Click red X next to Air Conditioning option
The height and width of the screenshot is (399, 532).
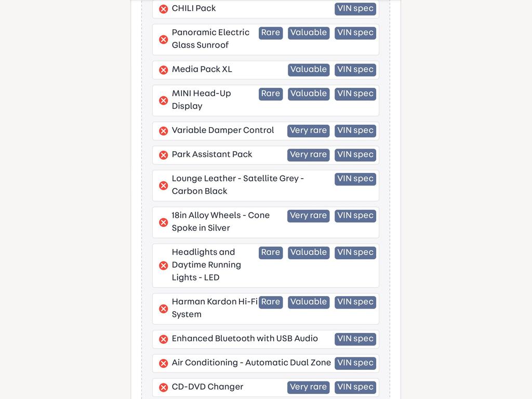pyautogui.click(x=164, y=363)
